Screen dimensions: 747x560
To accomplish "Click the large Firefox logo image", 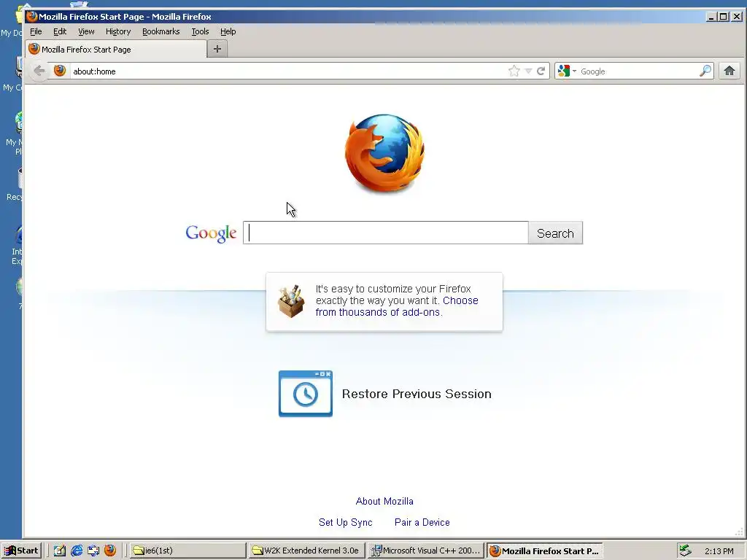I will [x=384, y=153].
